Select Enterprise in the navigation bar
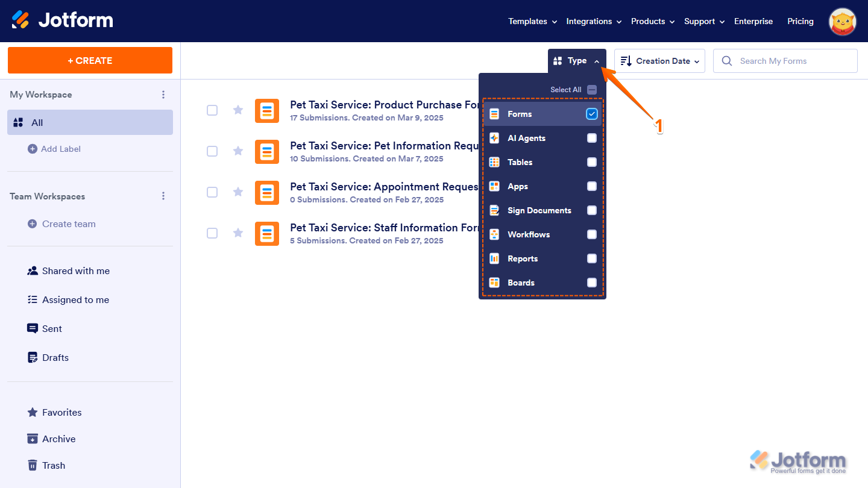 point(753,21)
